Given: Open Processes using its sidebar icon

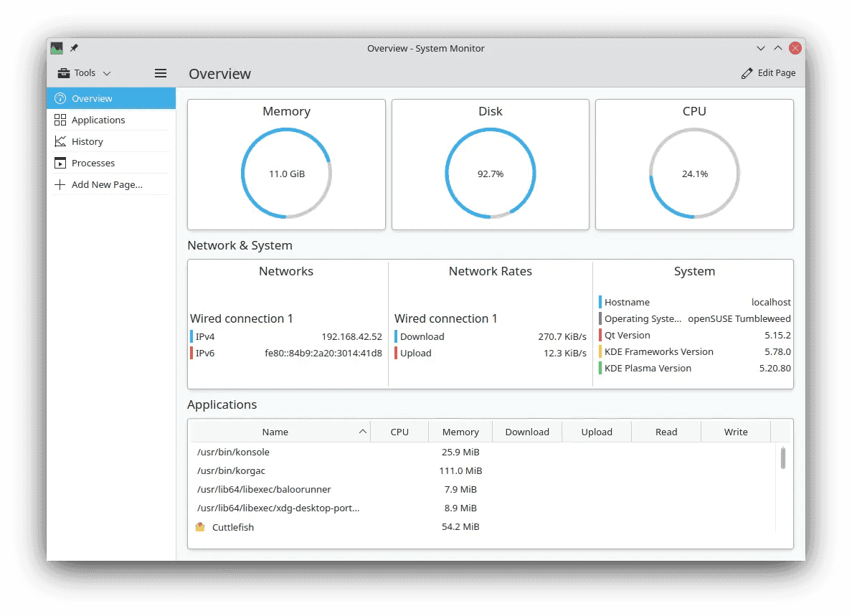Looking at the screenshot, I should click(60, 163).
